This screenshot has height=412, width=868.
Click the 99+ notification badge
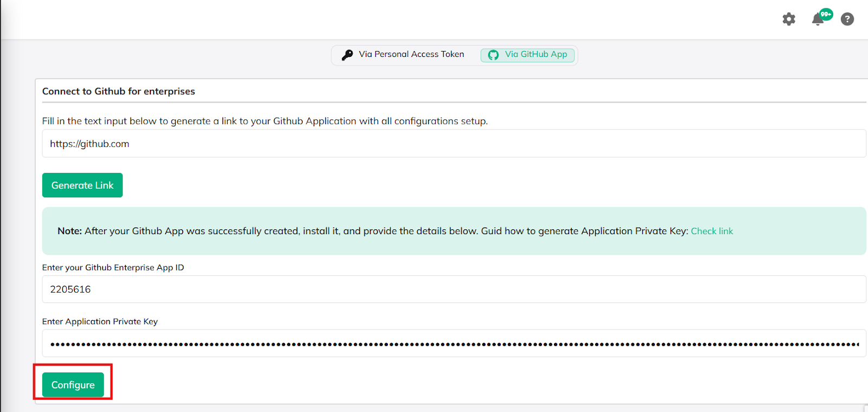(x=826, y=14)
